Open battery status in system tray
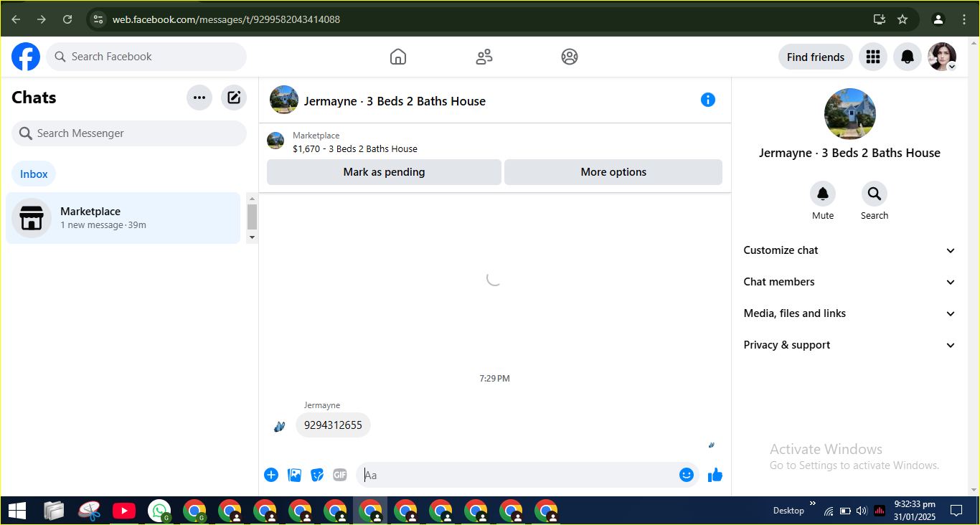 pyautogui.click(x=845, y=511)
